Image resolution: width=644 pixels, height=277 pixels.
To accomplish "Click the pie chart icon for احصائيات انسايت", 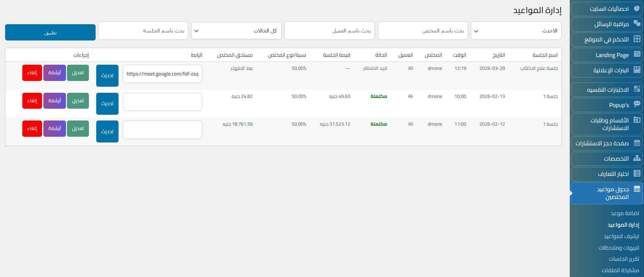I will click(x=637, y=9).
